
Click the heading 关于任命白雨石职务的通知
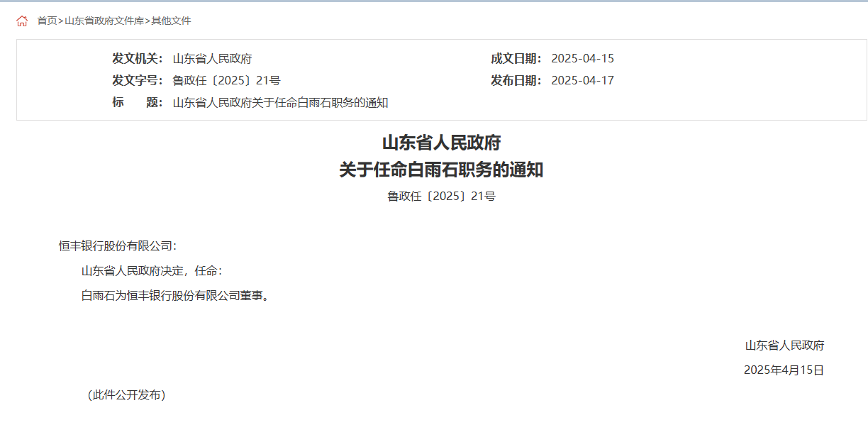pos(441,170)
